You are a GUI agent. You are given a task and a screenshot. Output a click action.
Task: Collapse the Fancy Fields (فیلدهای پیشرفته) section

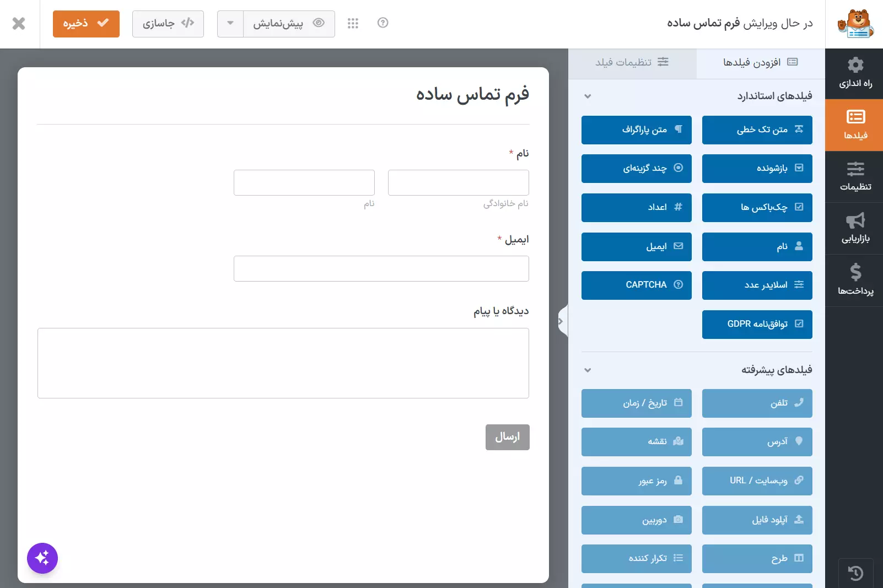pos(588,370)
